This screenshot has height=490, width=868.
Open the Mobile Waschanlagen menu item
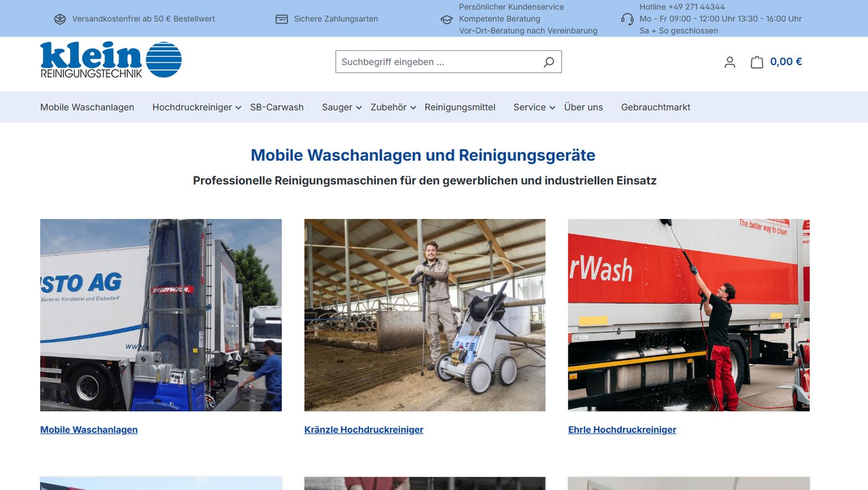87,107
